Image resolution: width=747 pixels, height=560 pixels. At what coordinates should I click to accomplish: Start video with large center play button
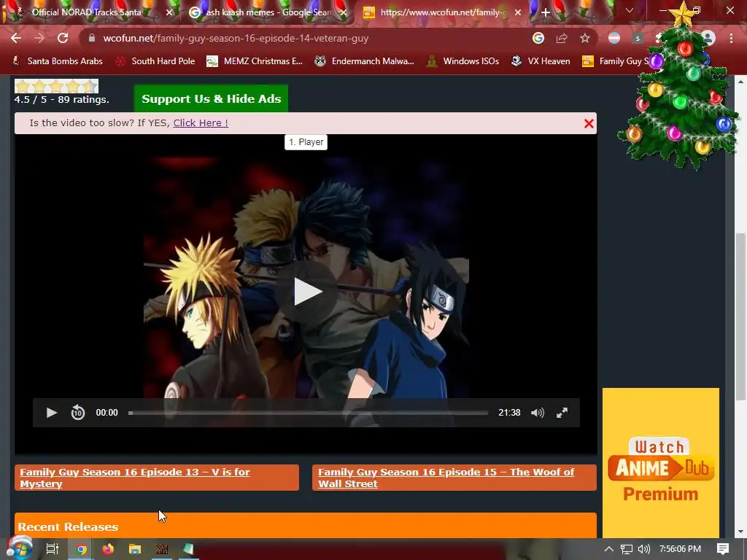pos(306,292)
